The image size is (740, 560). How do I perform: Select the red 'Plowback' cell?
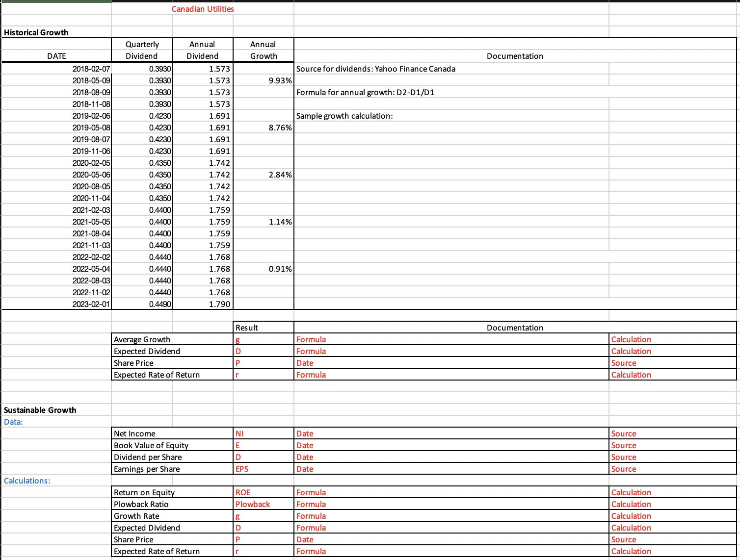[x=264, y=504]
